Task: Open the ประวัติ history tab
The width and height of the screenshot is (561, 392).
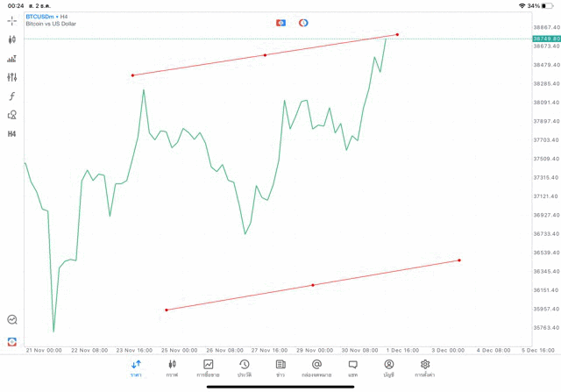Action: [245, 367]
